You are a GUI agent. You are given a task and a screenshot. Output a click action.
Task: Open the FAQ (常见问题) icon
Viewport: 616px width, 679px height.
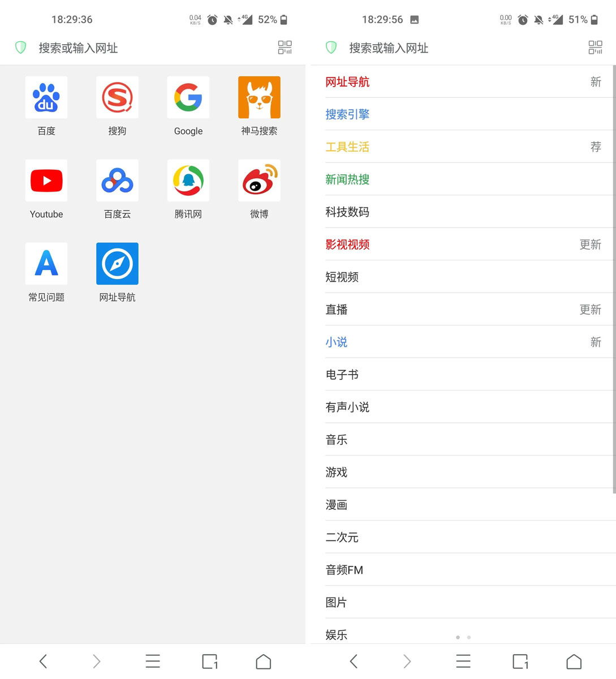click(46, 264)
